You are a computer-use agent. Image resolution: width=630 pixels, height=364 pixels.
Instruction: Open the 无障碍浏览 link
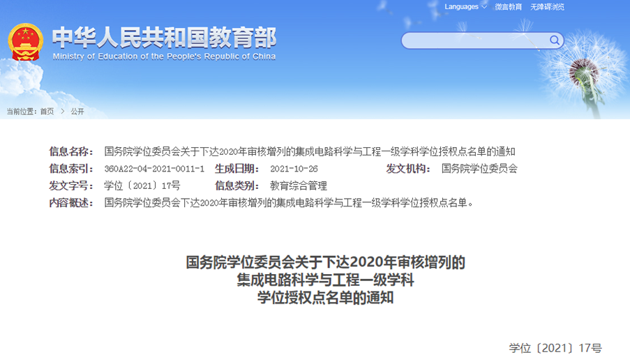pos(547,7)
